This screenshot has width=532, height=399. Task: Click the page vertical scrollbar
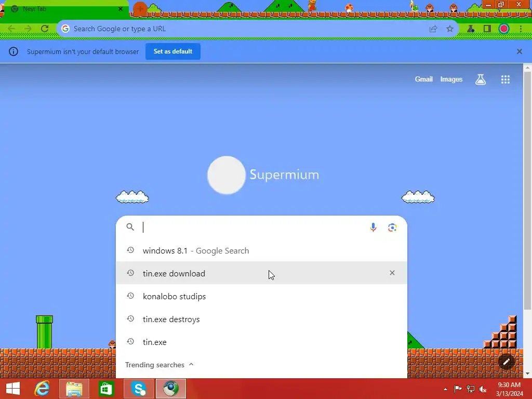tap(528, 190)
